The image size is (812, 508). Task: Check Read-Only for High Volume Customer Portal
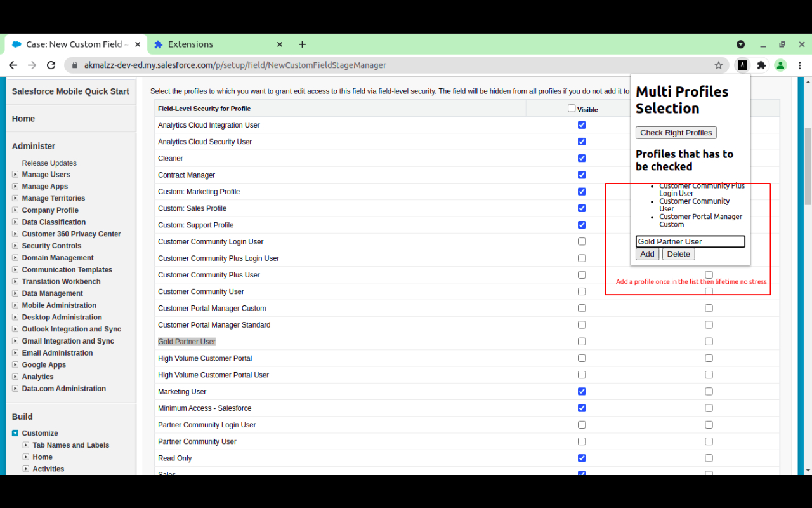[709, 358]
